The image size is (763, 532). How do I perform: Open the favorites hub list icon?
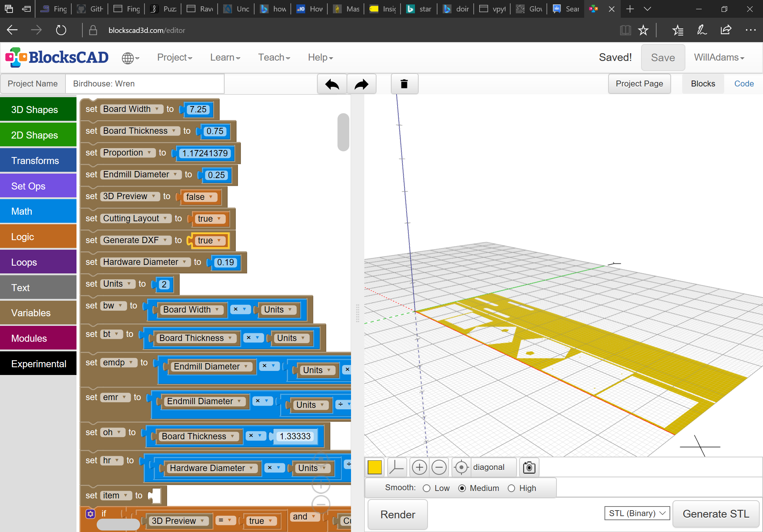pos(678,30)
